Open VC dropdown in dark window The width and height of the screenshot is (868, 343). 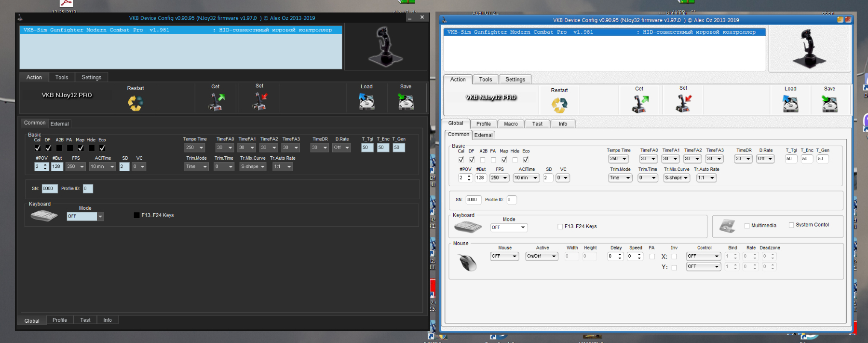(x=139, y=166)
